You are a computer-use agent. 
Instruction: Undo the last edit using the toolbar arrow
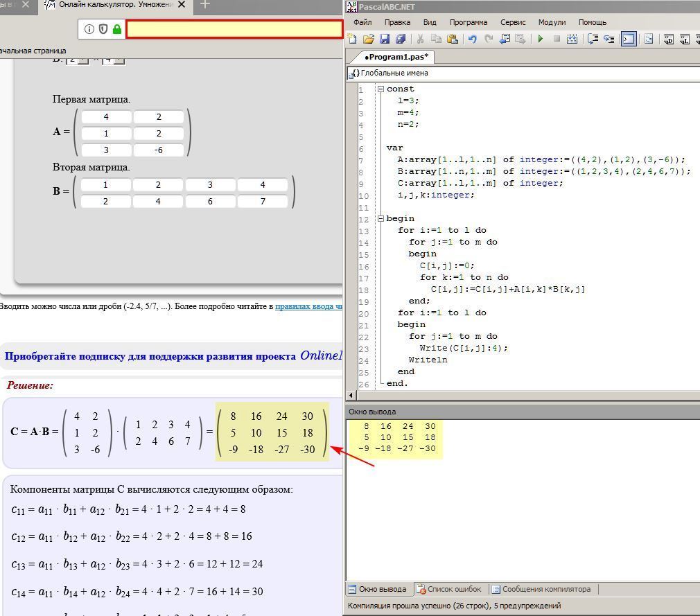[x=473, y=39]
